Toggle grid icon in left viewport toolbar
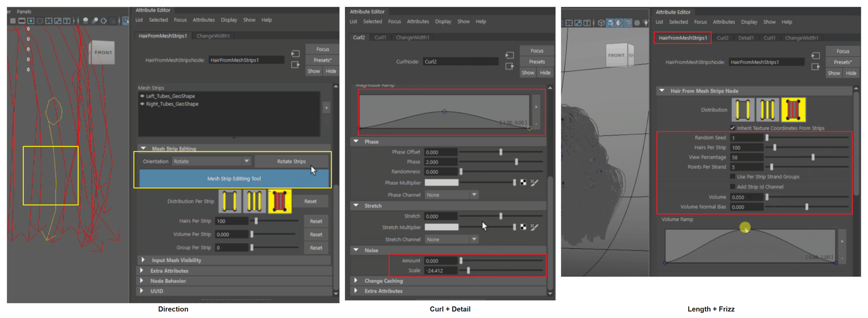868x318 pixels. pos(13,21)
